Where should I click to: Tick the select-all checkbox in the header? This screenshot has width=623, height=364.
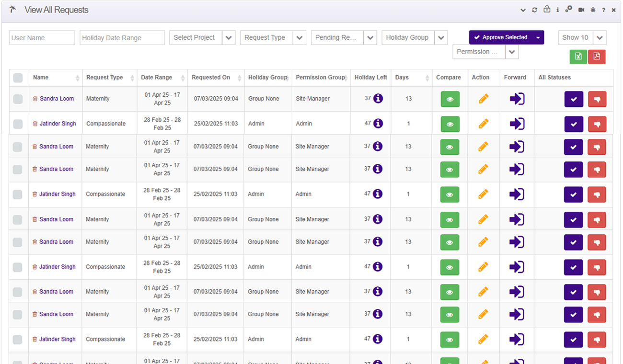(x=18, y=78)
